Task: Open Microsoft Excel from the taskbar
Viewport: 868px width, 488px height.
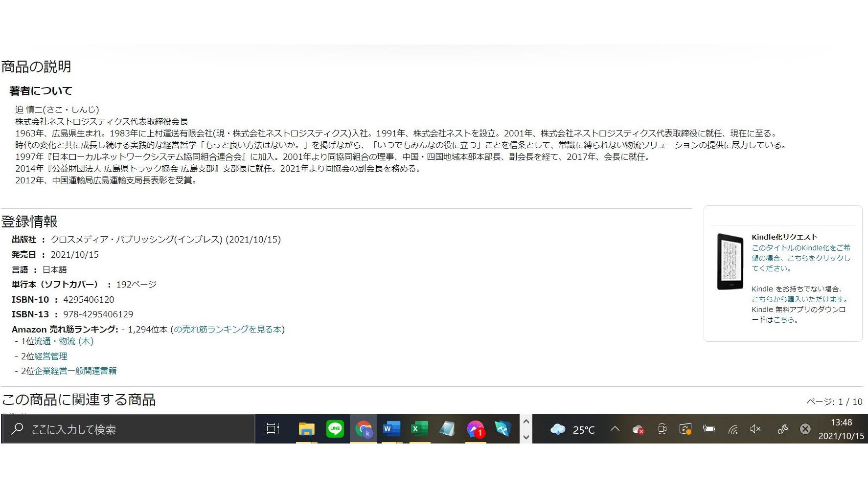Action: click(x=419, y=429)
